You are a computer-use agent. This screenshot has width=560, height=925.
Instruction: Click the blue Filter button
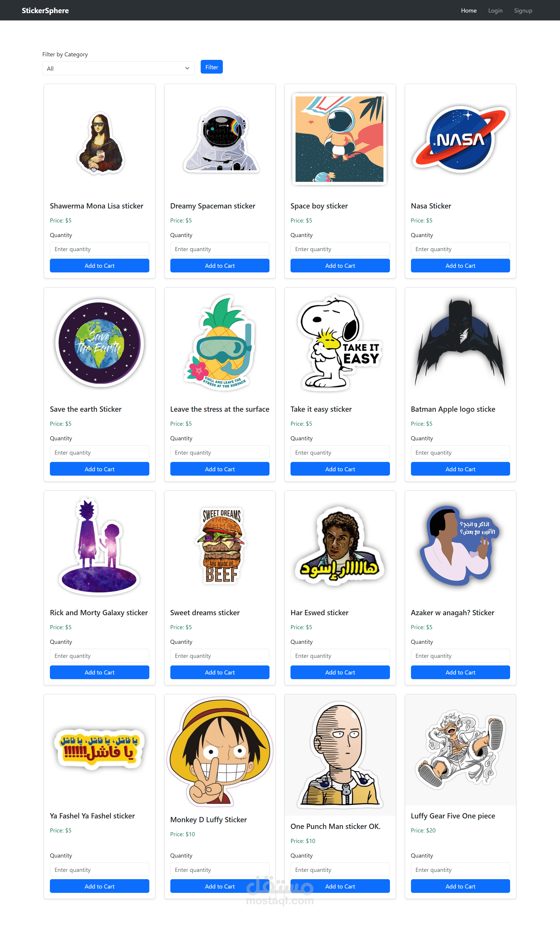click(x=211, y=67)
